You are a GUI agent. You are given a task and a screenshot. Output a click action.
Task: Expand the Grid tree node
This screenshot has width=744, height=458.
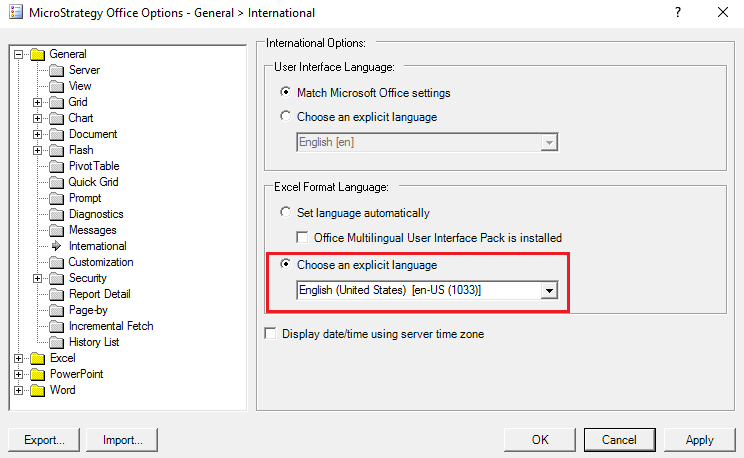coord(37,103)
